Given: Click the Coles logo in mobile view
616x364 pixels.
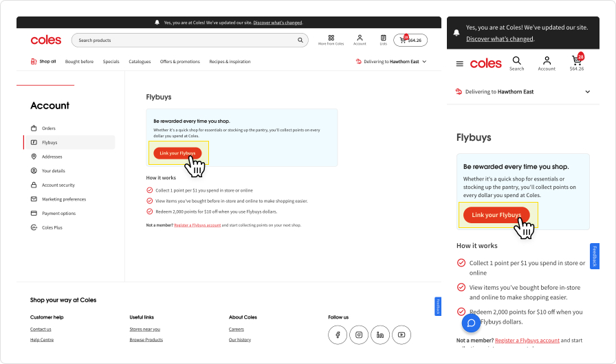Looking at the screenshot, I should [x=485, y=64].
